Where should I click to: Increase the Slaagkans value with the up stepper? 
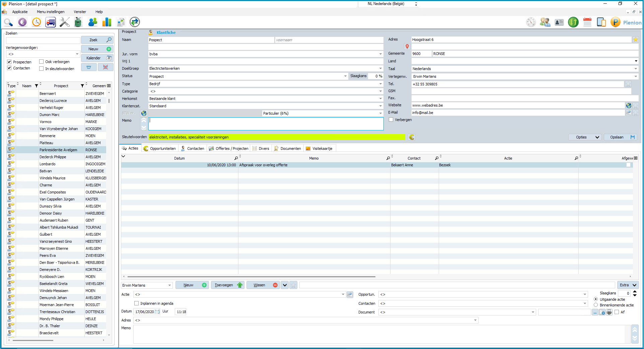[635, 291]
